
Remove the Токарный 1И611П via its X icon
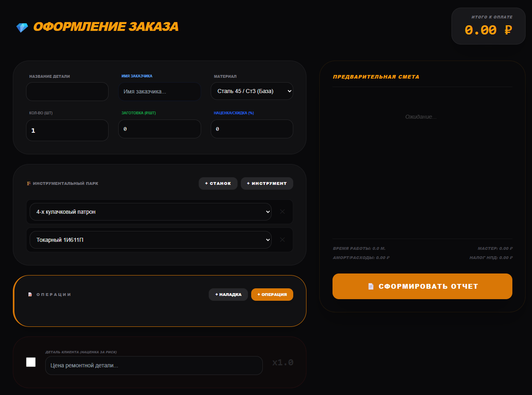click(282, 240)
